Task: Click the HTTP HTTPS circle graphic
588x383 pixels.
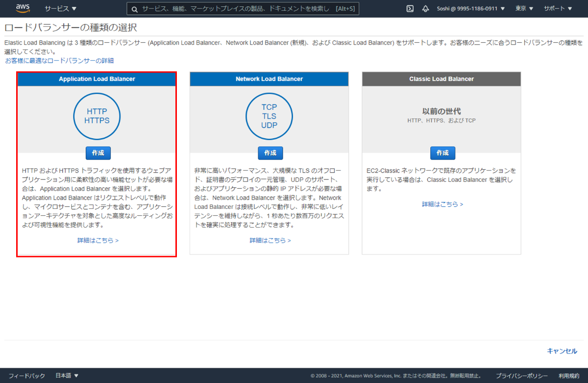Action: (97, 116)
